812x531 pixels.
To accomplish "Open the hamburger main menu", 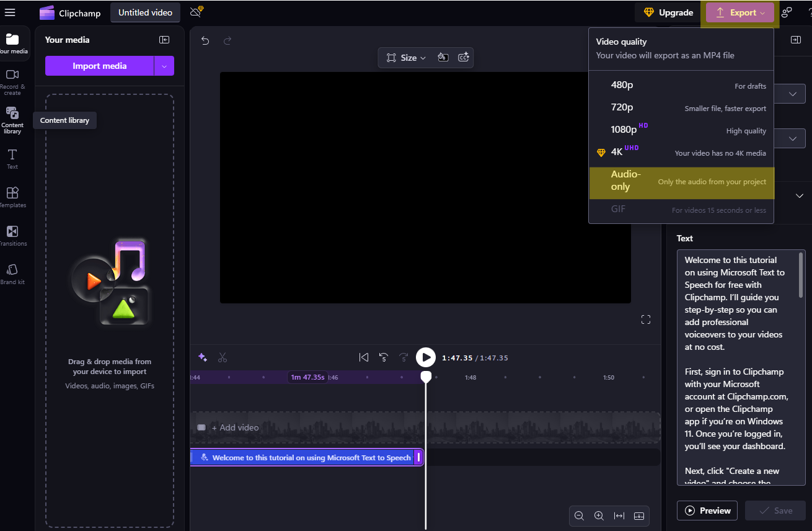I will [10, 12].
